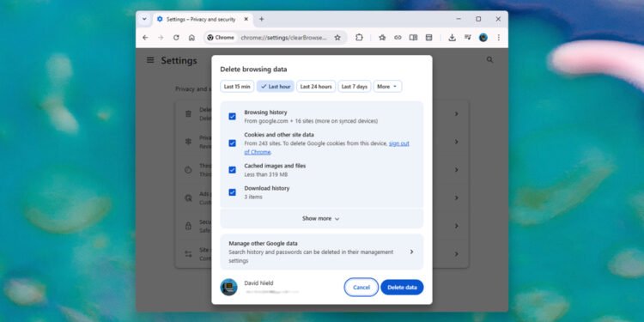
Task: Select the Last 24 hours time range
Action: click(316, 87)
